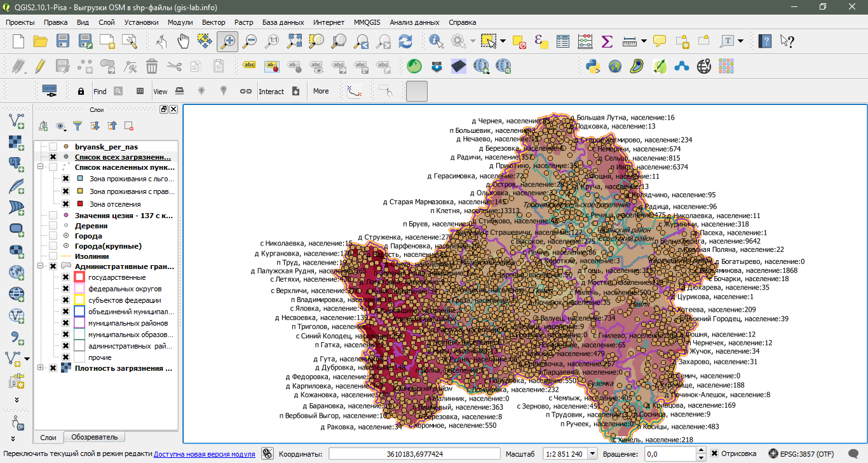The height and width of the screenshot is (463, 868).
Task: Expand the Плотность загрязнения layer
Action: [41, 368]
